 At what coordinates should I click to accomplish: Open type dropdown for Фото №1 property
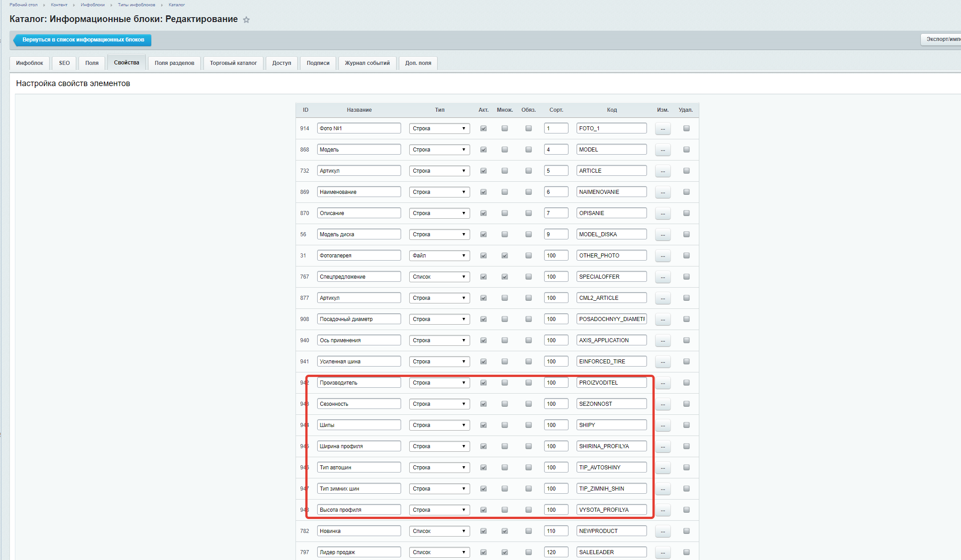point(439,129)
